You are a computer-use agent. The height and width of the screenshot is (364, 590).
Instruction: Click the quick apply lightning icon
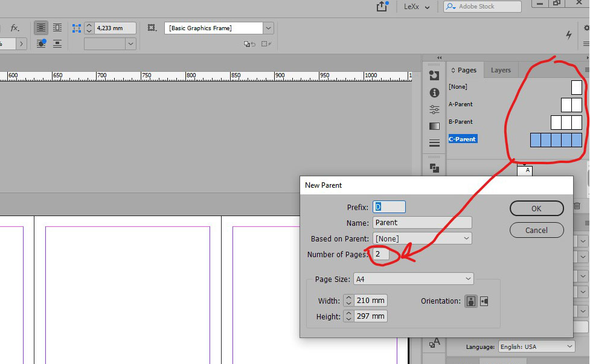pos(569,35)
